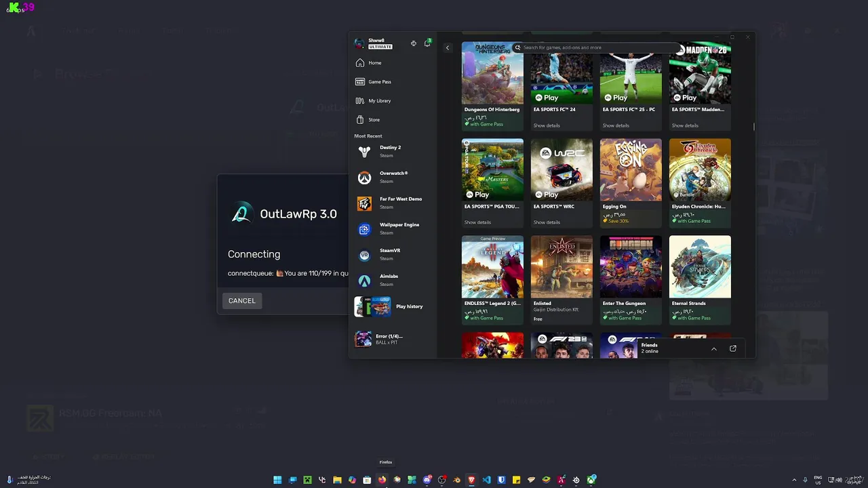Launch Destiny 2 from Most Recent

[393, 152]
